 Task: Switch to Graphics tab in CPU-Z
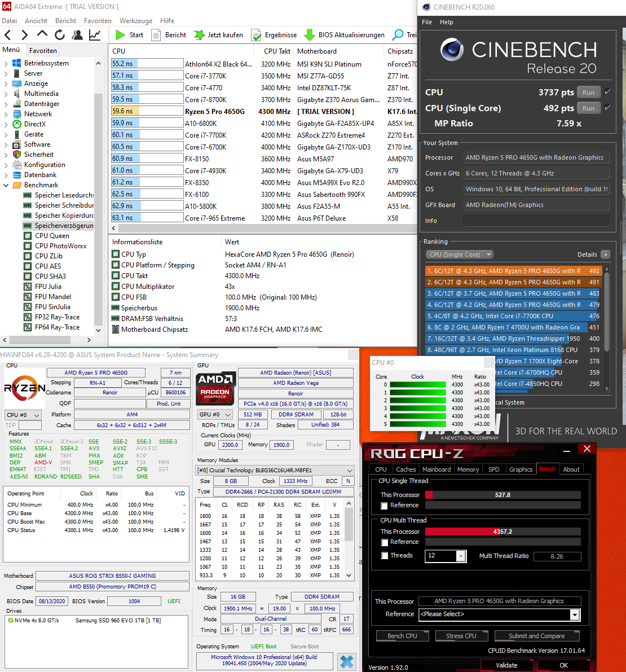click(x=521, y=469)
